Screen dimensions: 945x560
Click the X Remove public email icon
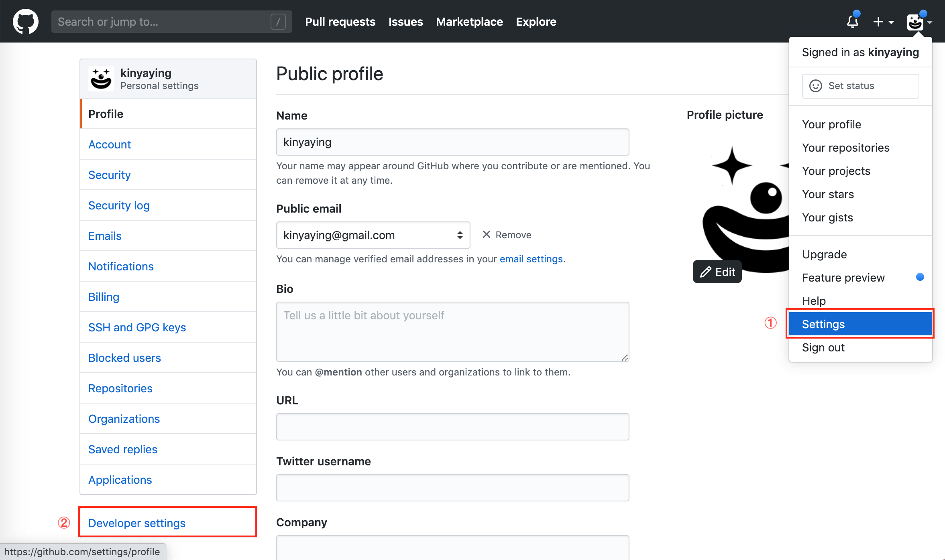click(486, 235)
